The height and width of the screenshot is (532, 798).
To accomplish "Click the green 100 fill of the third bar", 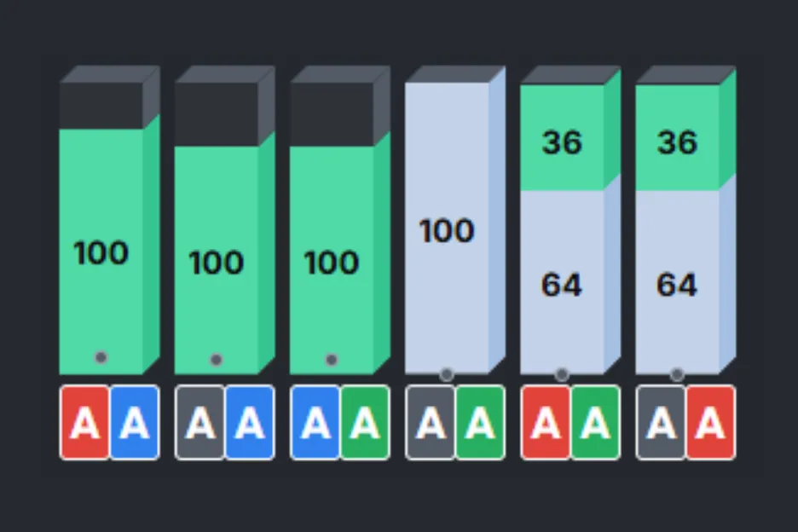I will tap(332, 260).
